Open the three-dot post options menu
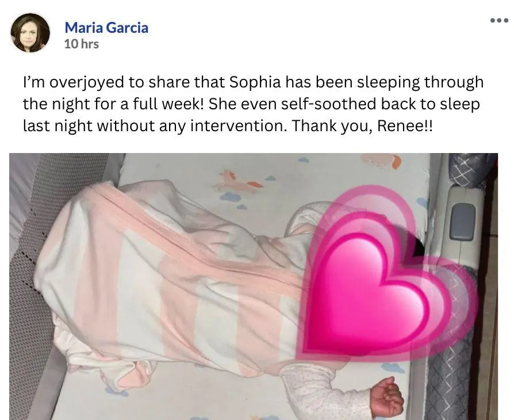The width and height of the screenshot is (514, 420). click(499, 20)
